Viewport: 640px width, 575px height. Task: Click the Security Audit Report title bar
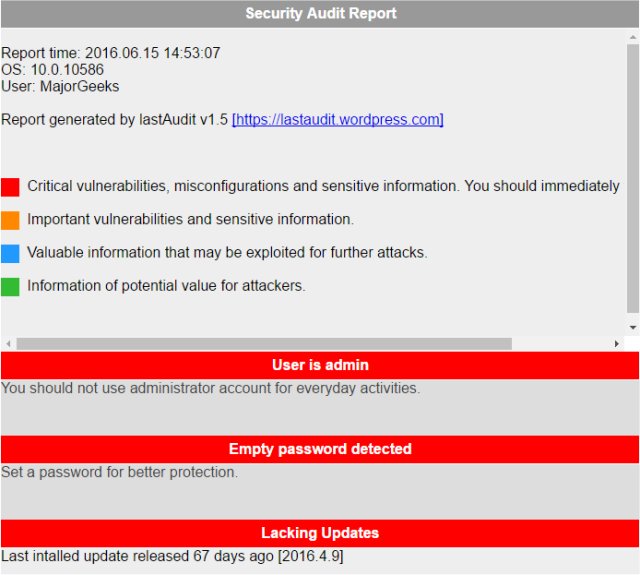[x=320, y=14]
